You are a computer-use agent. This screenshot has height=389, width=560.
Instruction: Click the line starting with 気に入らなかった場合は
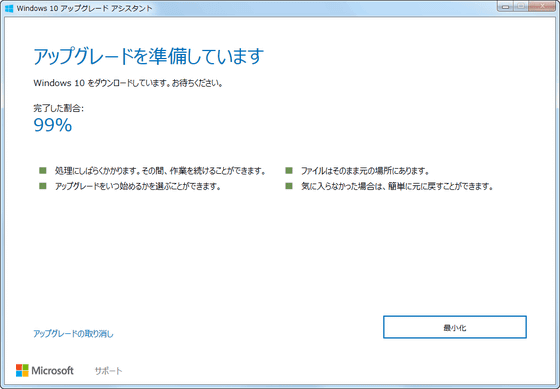click(397, 186)
